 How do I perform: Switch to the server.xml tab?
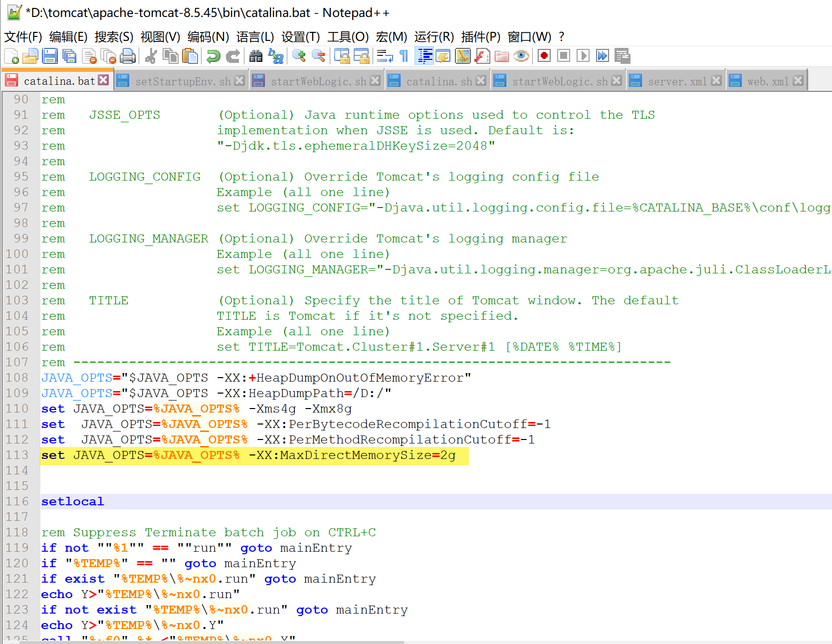pos(677,81)
